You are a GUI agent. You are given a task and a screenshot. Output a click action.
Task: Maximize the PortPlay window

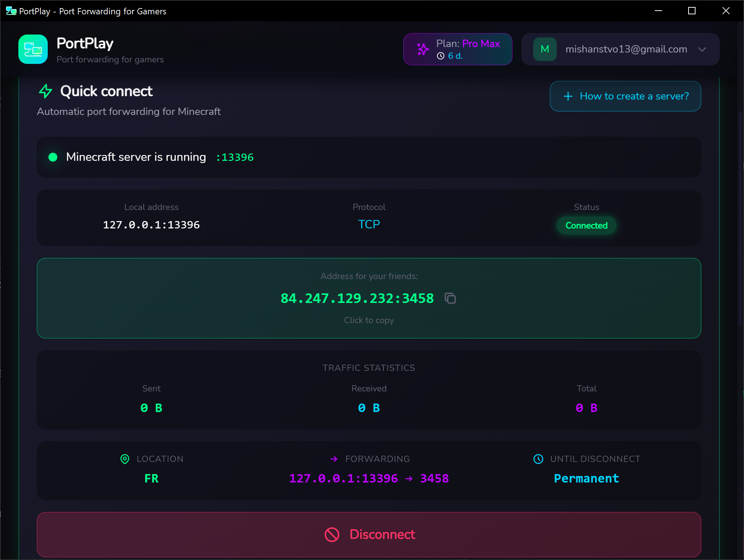(x=692, y=11)
